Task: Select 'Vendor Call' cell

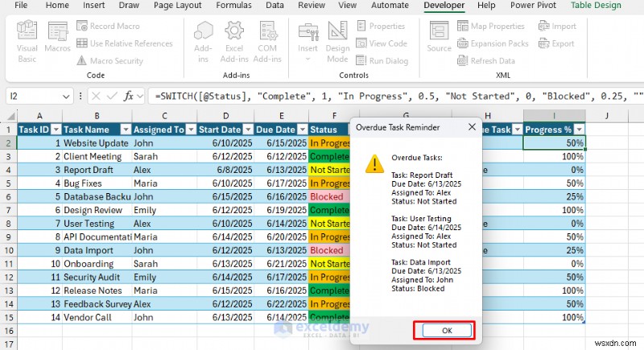Action: [97, 318]
